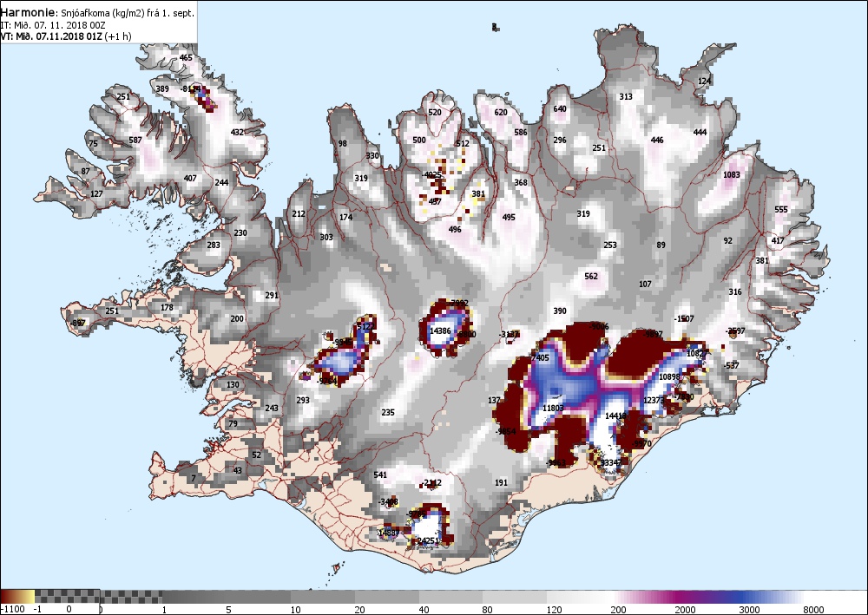Image resolution: width=868 pixels, height=615 pixels.
Task: Click the value 541 in the south
Action: tap(380, 474)
